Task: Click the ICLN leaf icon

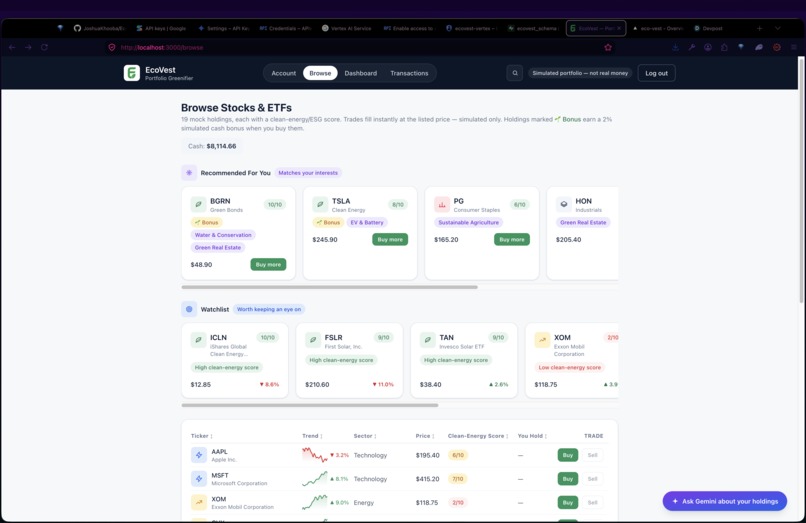Action: (x=198, y=340)
